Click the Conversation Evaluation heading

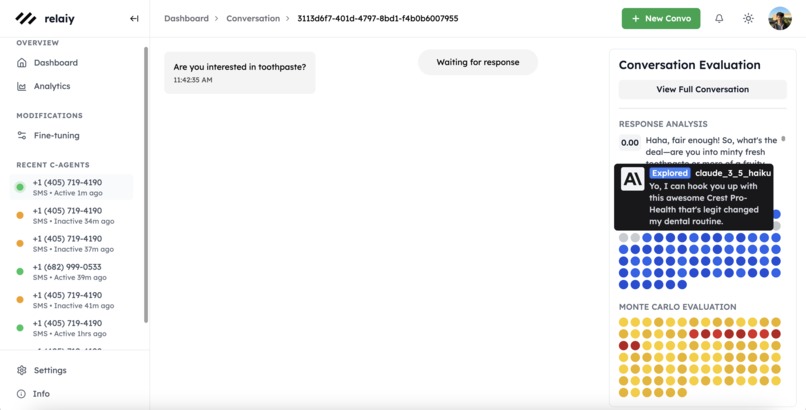click(689, 65)
